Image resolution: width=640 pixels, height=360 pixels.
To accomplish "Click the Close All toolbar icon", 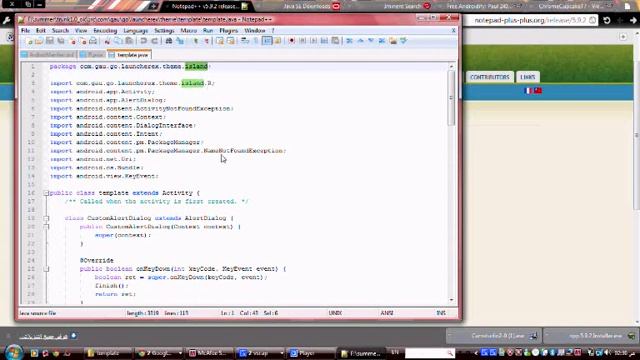I will tap(82, 41).
